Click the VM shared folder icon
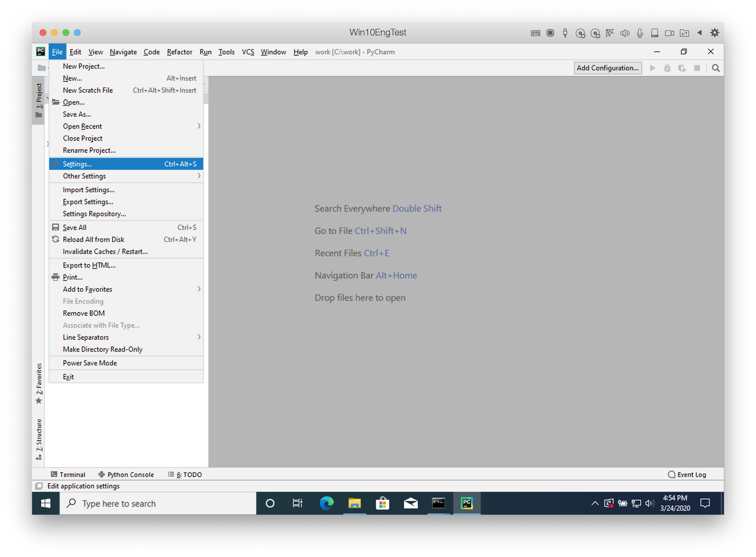The height and width of the screenshot is (557, 756). click(x=684, y=33)
